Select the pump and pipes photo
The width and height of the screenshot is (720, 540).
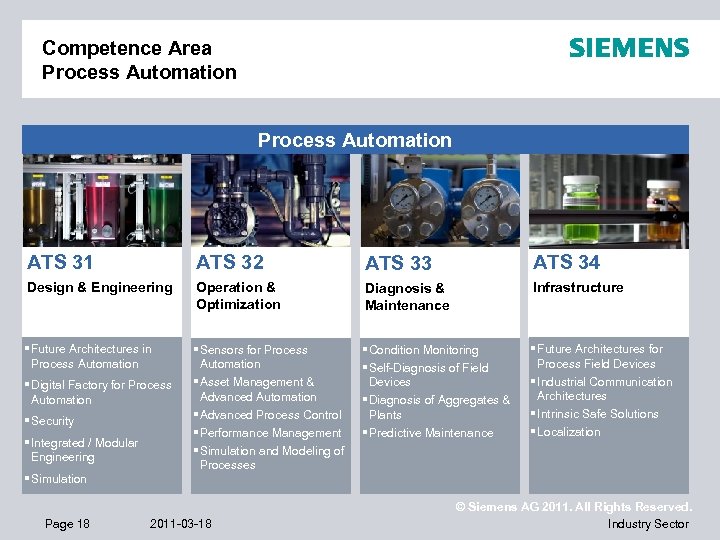(x=270, y=200)
